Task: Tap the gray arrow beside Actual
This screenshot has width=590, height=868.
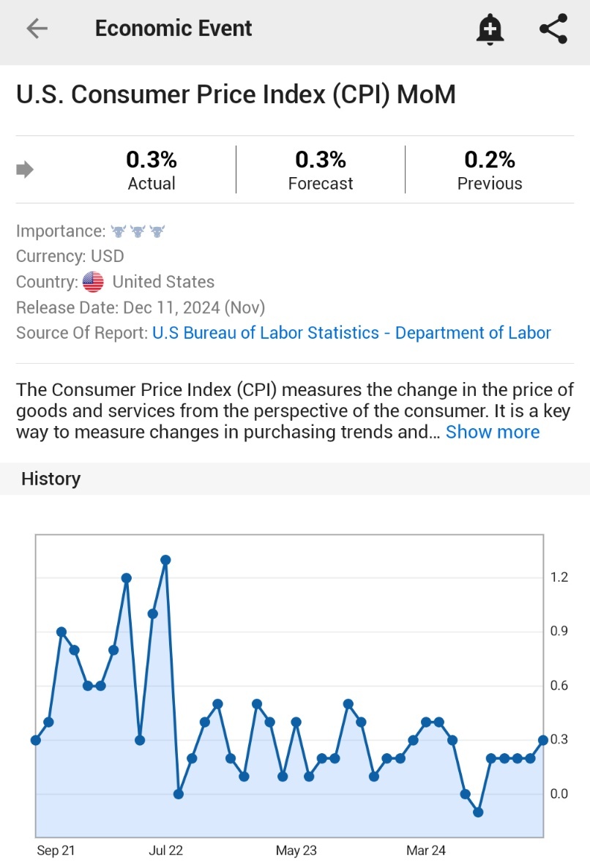Action: [x=25, y=170]
